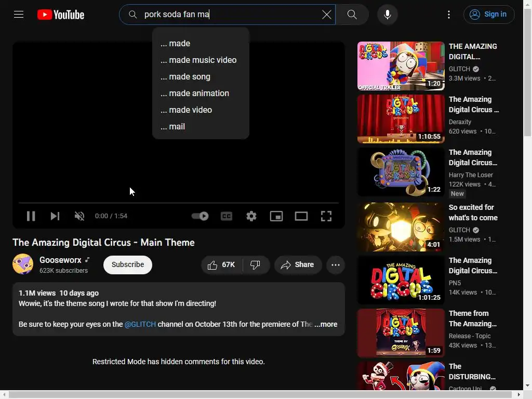Choose '... made song' suggestion
The image size is (532, 399).
(201, 77)
